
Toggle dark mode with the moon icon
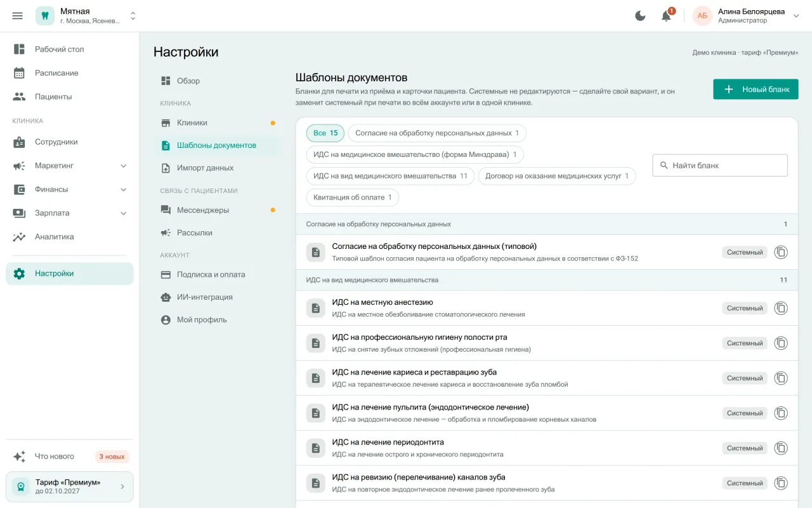click(x=640, y=16)
